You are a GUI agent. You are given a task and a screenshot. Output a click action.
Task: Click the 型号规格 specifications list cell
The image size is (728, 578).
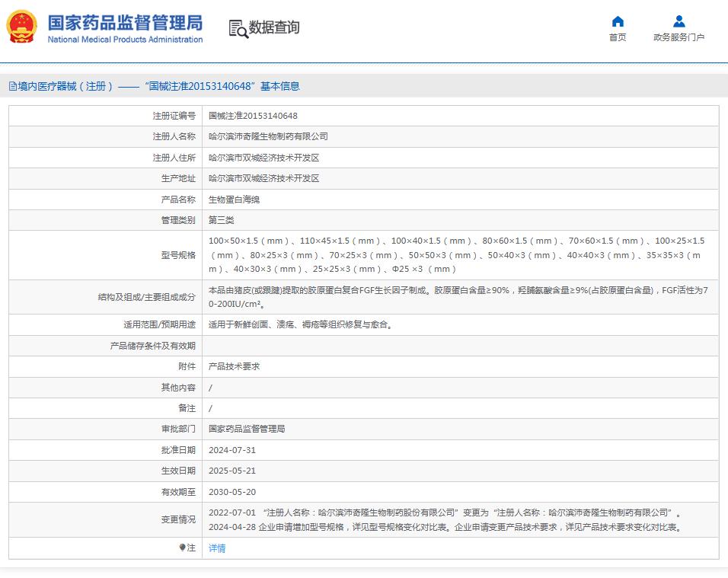click(x=457, y=255)
